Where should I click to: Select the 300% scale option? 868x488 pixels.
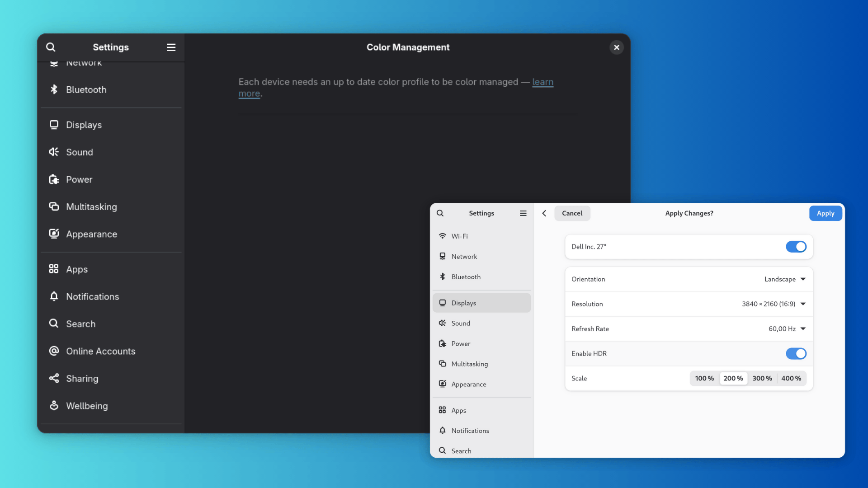point(762,378)
